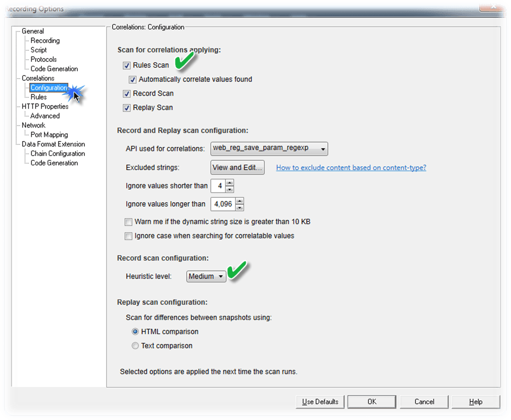Viewport: 511px width, 420px height.
Task: Select the HTML comparison radio button
Action: [x=135, y=331]
